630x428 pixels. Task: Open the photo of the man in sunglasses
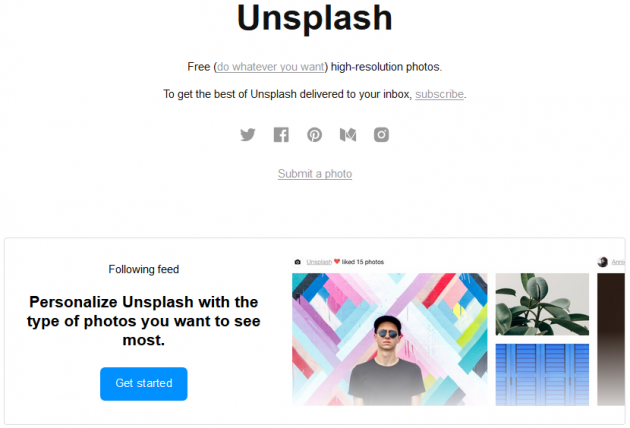coord(390,339)
